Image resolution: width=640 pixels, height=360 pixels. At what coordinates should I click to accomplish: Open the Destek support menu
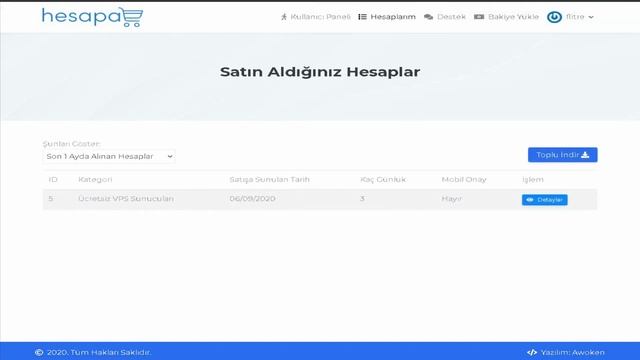coord(445,17)
